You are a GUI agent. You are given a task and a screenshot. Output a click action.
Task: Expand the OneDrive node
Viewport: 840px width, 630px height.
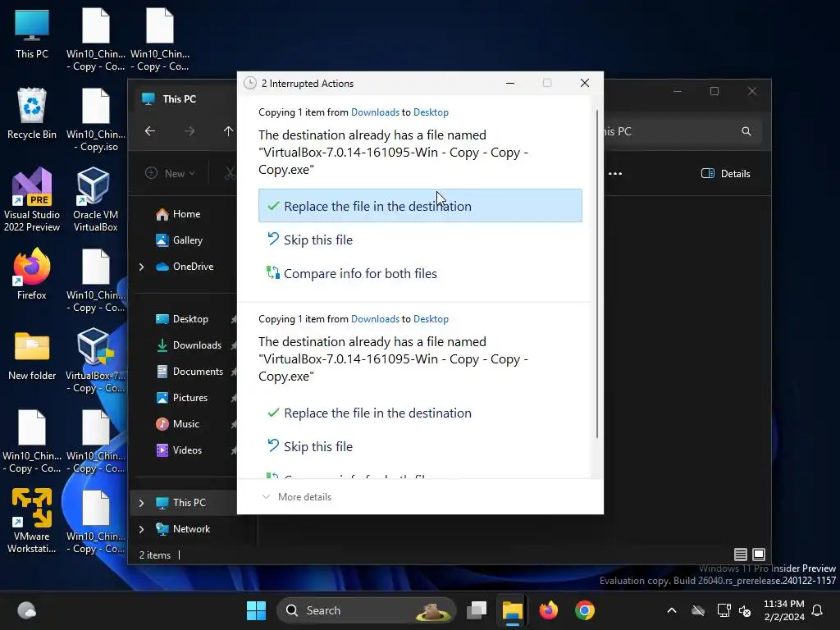click(141, 267)
